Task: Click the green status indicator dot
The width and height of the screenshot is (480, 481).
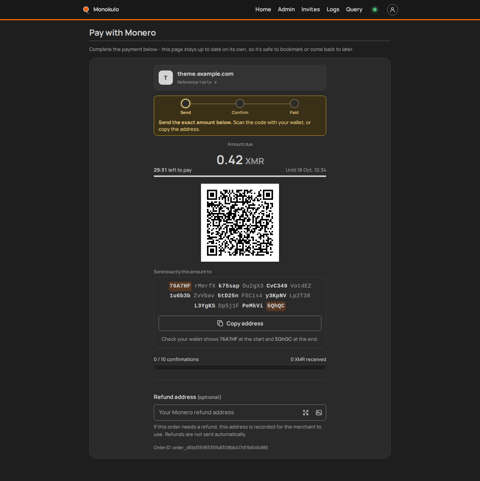Action: 375,10
